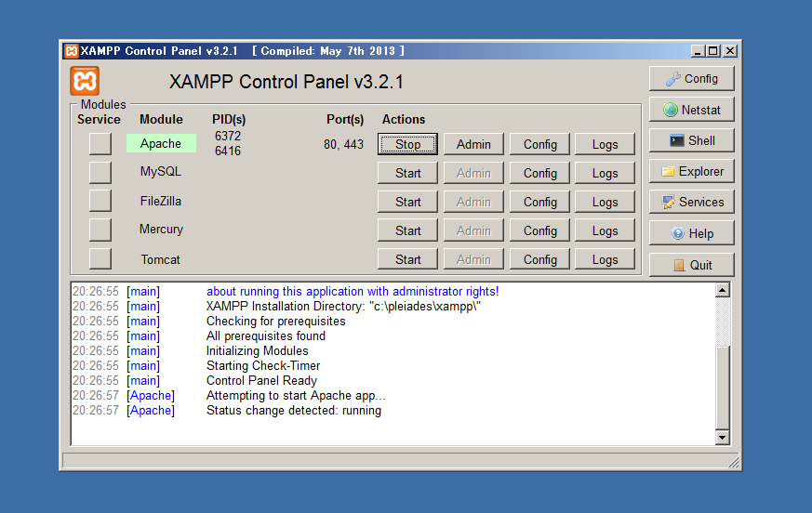Image resolution: width=812 pixels, height=513 pixels.
Task: Open Apache Config menu
Action: point(539,144)
